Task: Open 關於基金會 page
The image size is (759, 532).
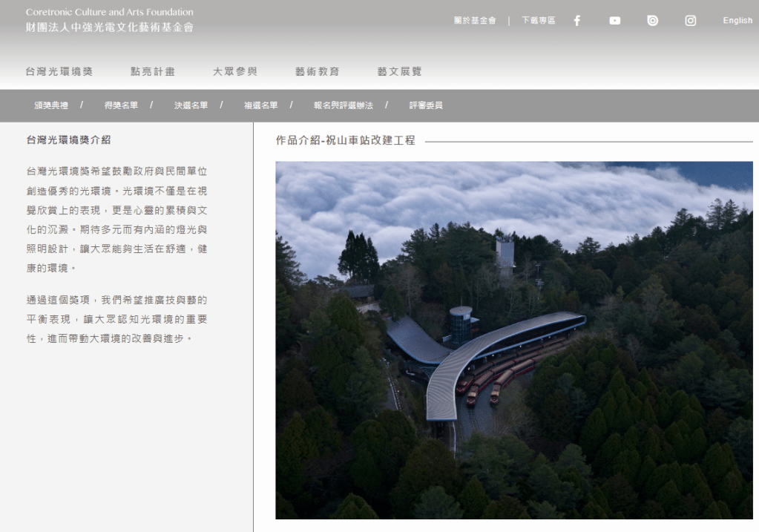Action: [x=475, y=21]
